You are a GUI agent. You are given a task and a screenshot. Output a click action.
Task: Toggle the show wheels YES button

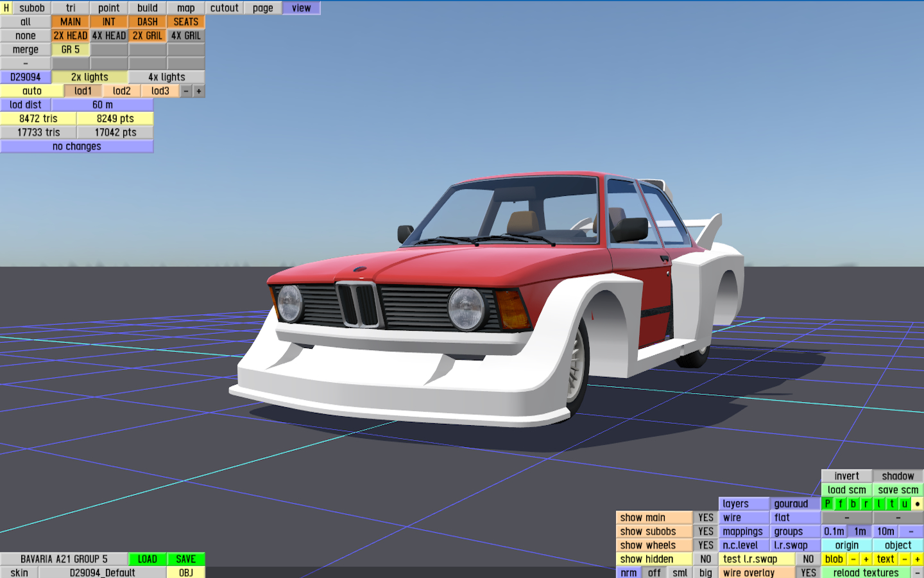pos(706,545)
